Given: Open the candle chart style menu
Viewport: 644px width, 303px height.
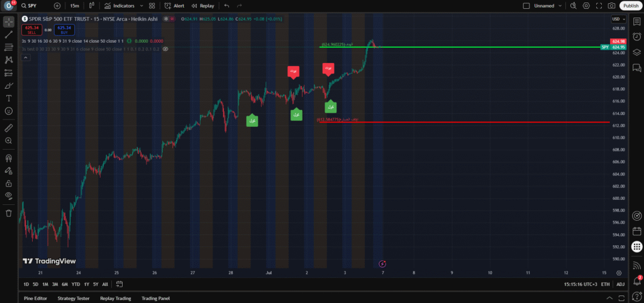Looking at the screenshot, I should click(x=92, y=6).
